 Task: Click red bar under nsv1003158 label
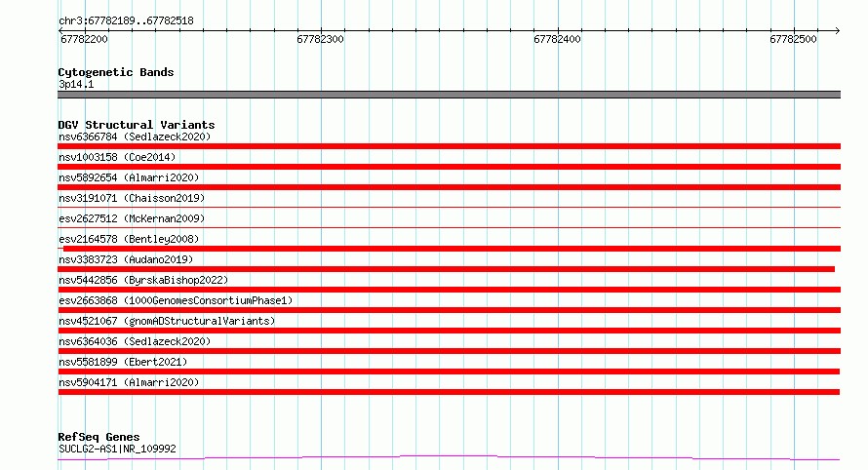coord(449,167)
